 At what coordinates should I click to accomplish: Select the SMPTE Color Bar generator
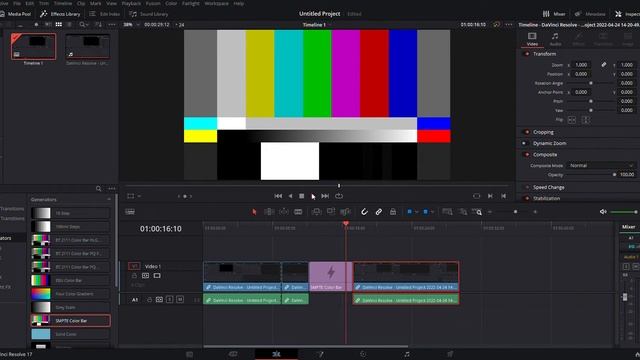coord(71,321)
